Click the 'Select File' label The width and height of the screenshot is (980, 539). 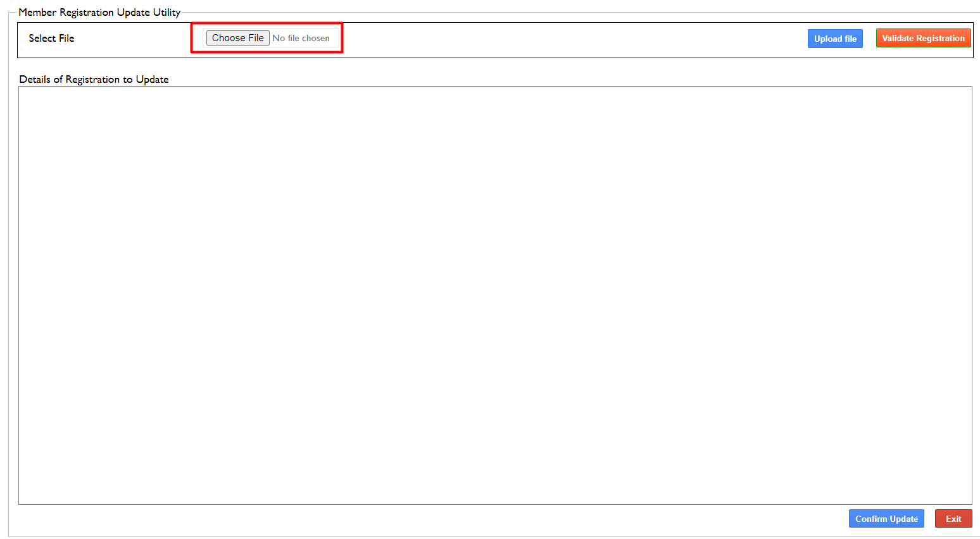click(51, 39)
